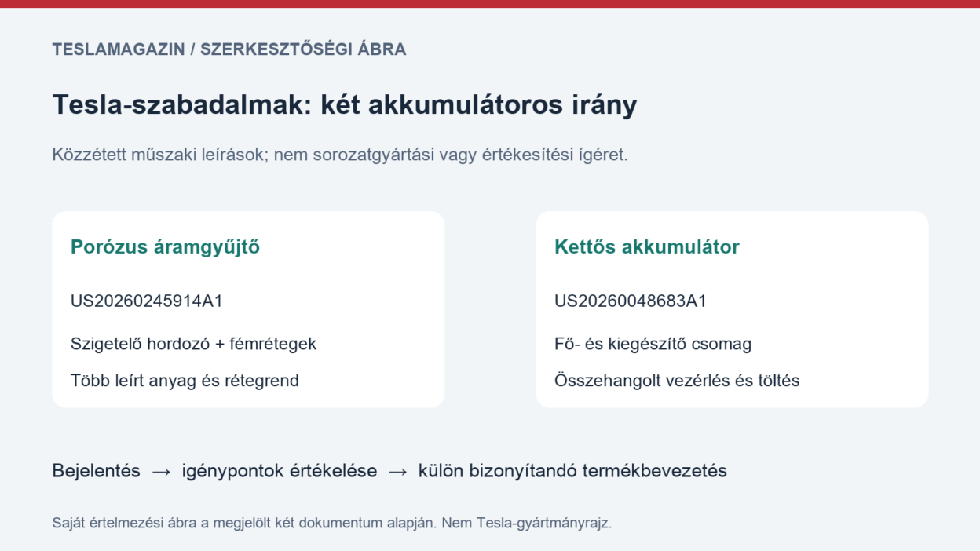Select 'Fő- és kiegészítő csomag' line

[x=653, y=344]
